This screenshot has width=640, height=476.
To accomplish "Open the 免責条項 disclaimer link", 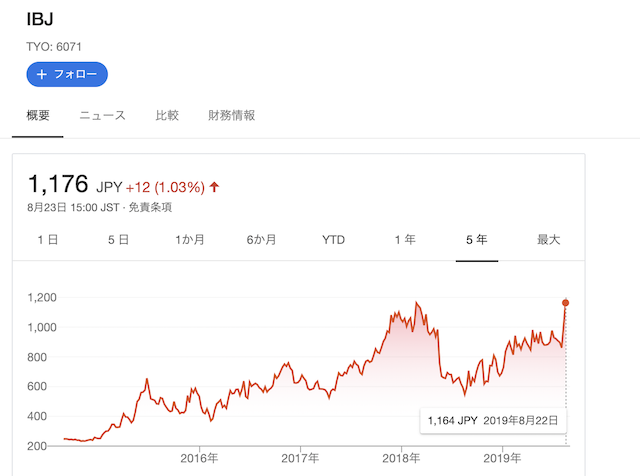I will click(x=150, y=207).
